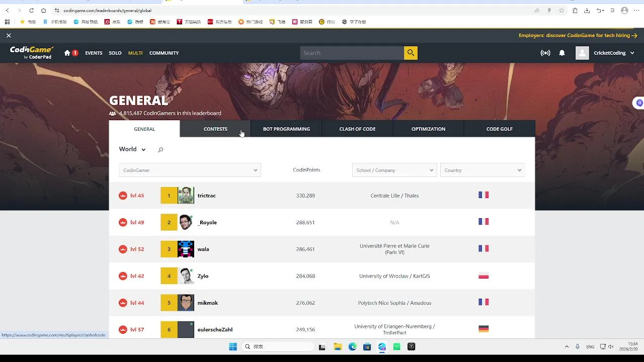Screen dimensions: 644x362
Task: Reload the page with refresh icon
Action: [x=31, y=10]
